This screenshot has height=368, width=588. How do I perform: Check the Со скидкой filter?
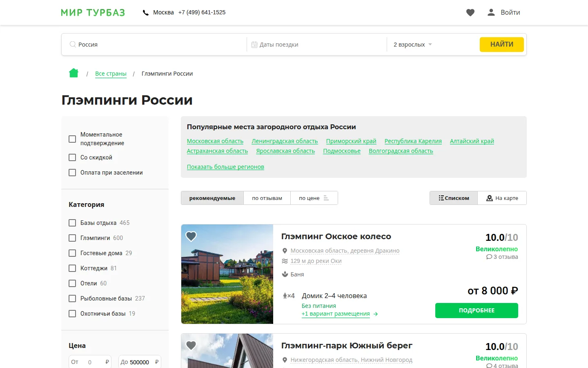[x=72, y=157]
